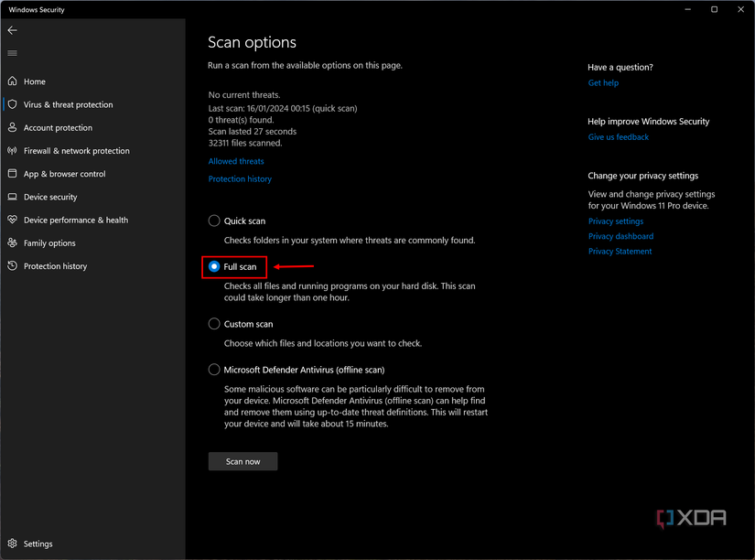Click 'Have a question?' heading

[x=620, y=68]
